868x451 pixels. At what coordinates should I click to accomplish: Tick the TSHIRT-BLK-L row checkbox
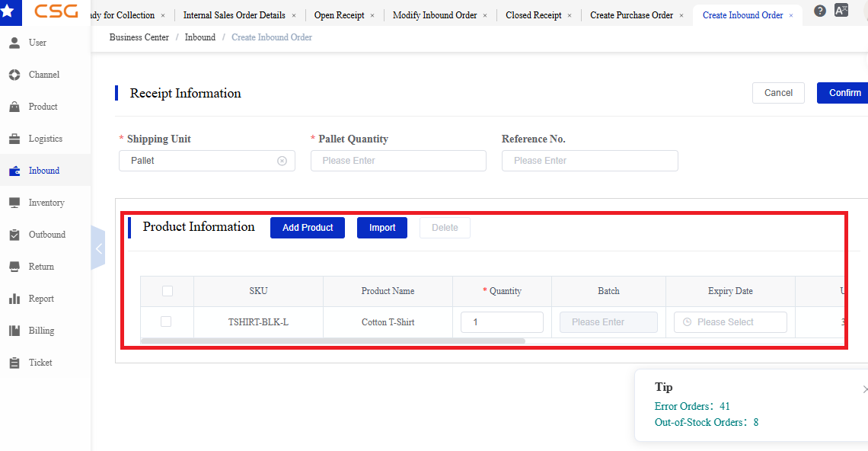[x=165, y=321]
